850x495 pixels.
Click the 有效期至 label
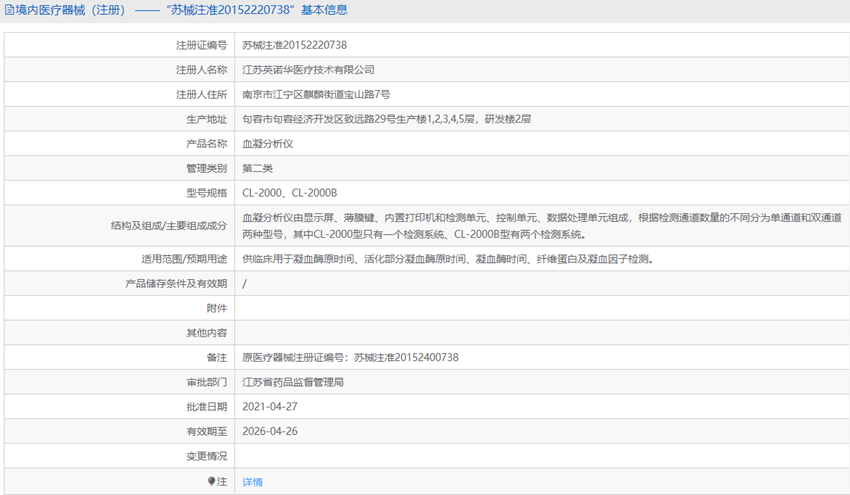point(207,432)
